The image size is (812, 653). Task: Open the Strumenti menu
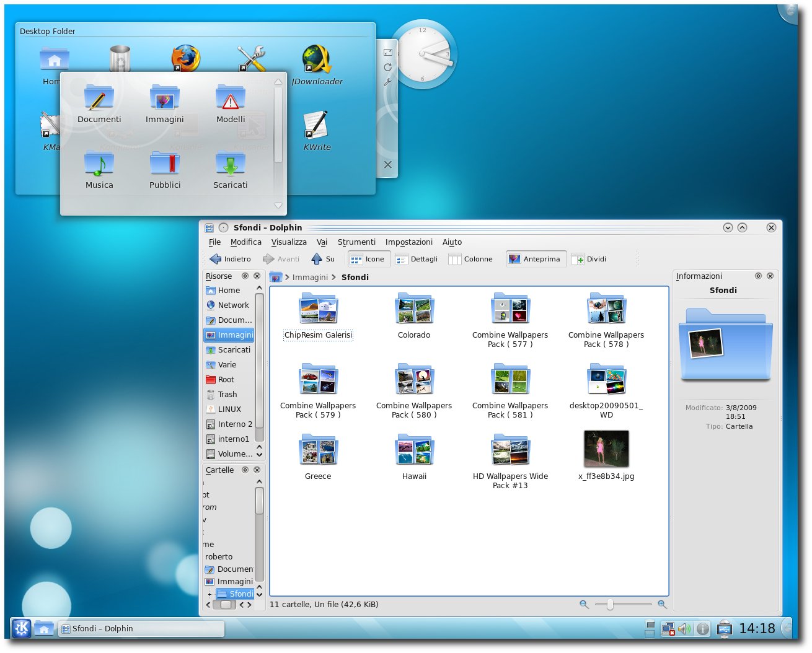point(356,242)
